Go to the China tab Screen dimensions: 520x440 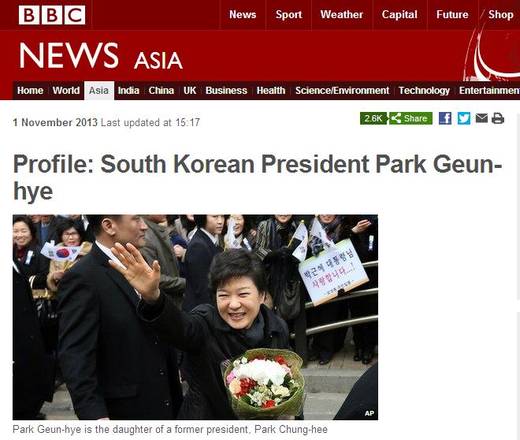pyautogui.click(x=161, y=91)
